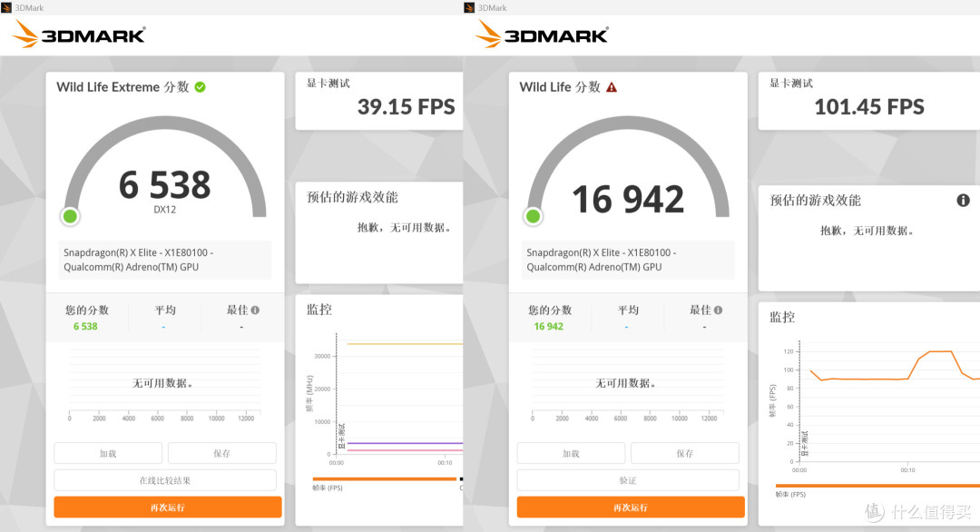
Task: Click orange 帧率 timeline bar under left monitoring chart
Action: pos(385,478)
